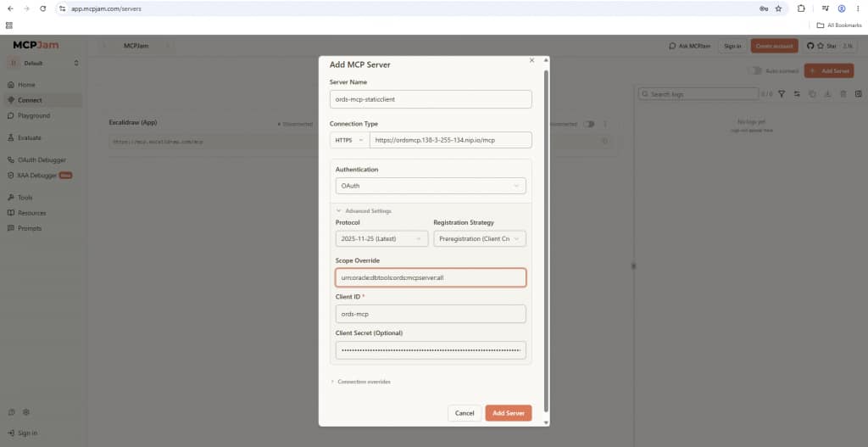Click the logs swap arrows icon

797,94
